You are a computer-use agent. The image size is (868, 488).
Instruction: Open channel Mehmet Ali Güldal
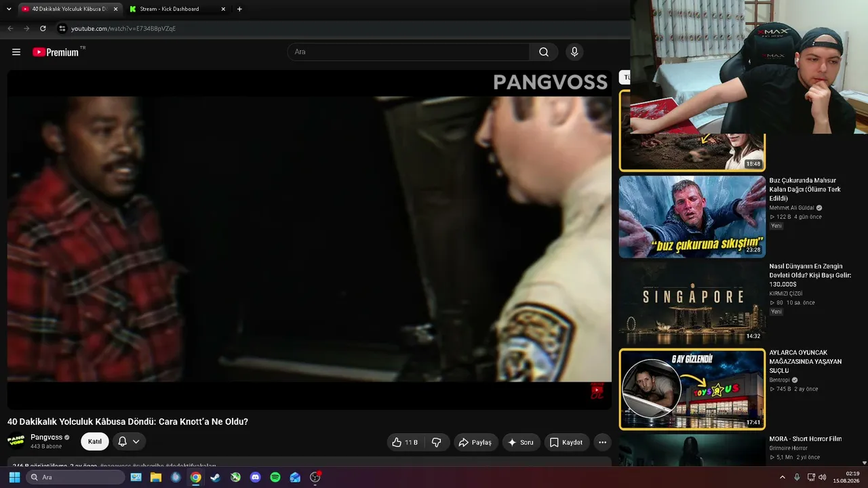click(791, 208)
